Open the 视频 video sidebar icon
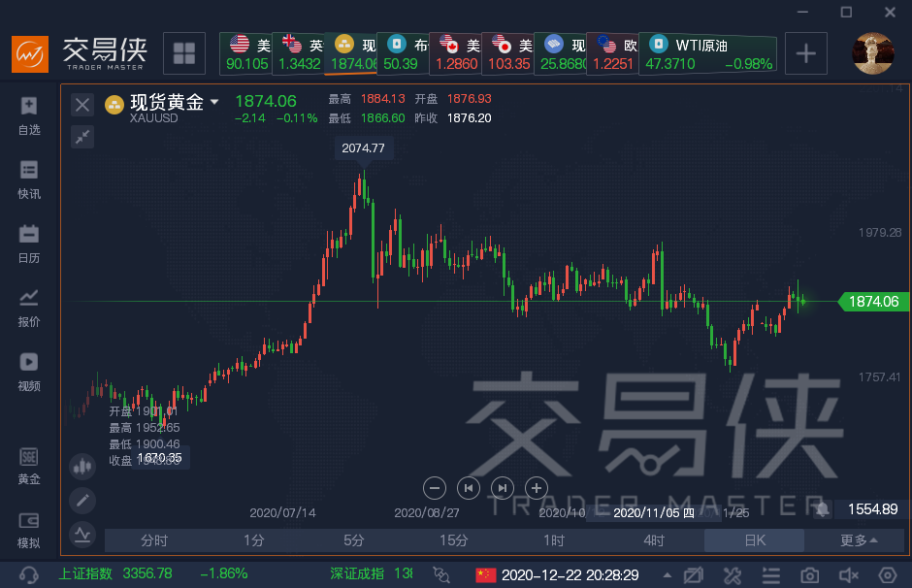912x588 pixels. click(x=28, y=372)
